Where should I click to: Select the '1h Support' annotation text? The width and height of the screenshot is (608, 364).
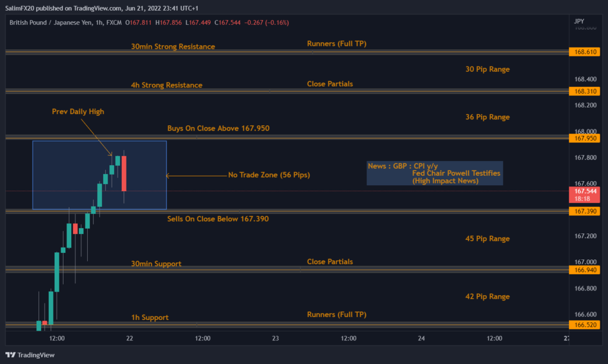pos(150,318)
